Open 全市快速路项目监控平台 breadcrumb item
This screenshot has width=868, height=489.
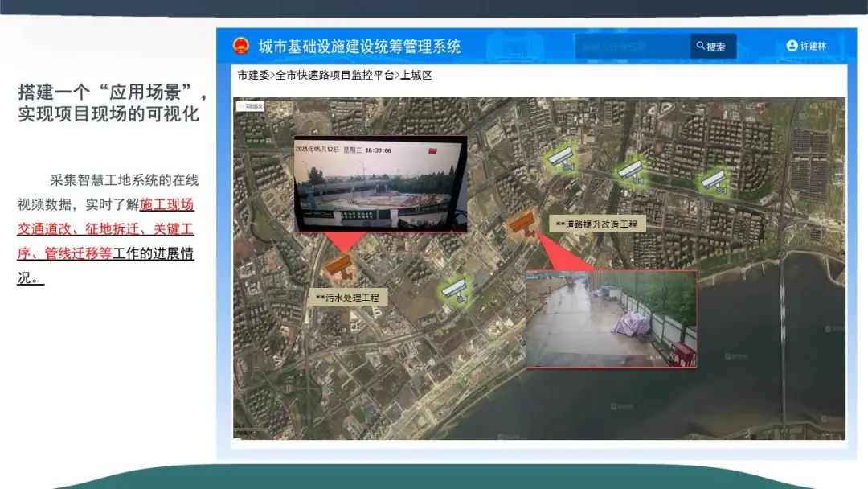(x=334, y=76)
